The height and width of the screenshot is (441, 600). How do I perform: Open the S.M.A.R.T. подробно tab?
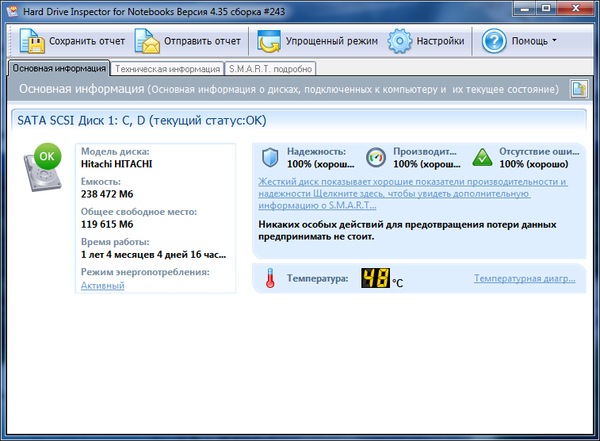point(270,69)
